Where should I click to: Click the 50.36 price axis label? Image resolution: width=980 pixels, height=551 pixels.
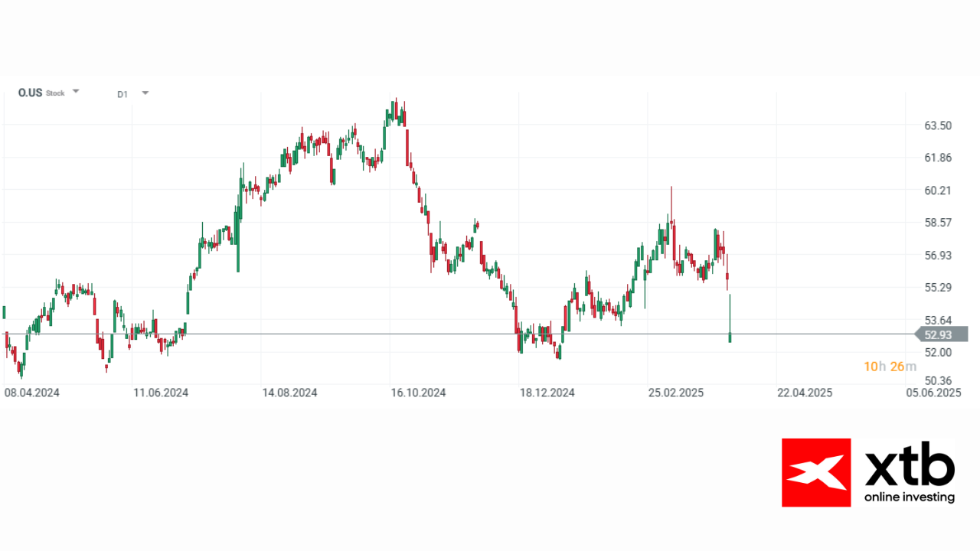point(938,380)
